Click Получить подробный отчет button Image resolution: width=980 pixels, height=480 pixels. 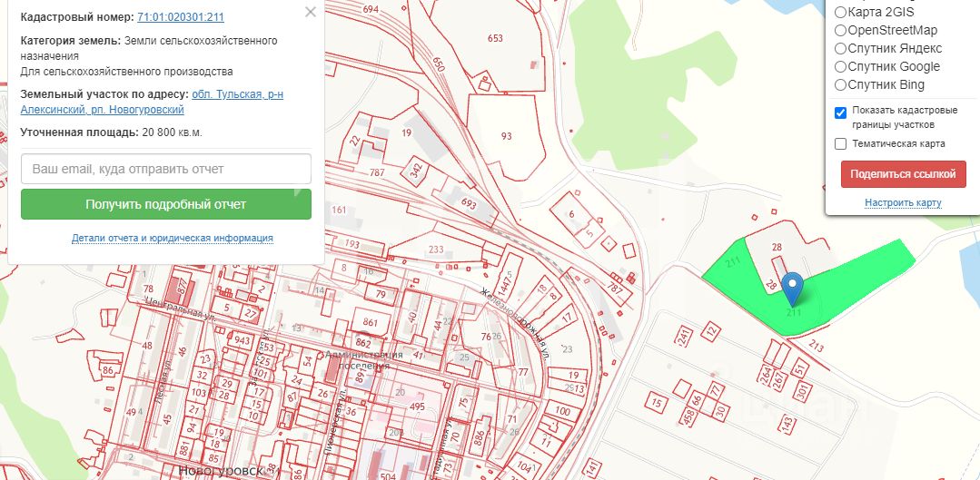pos(165,204)
